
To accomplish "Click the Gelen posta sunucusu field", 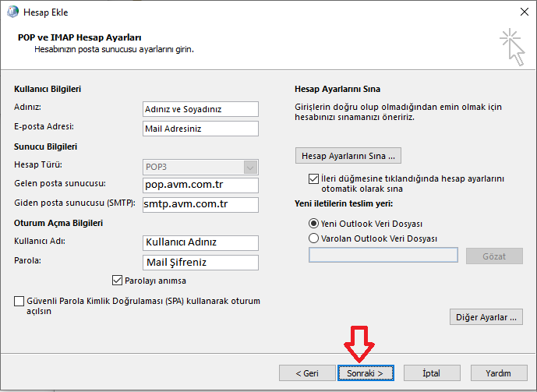I will (x=200, y=185).
